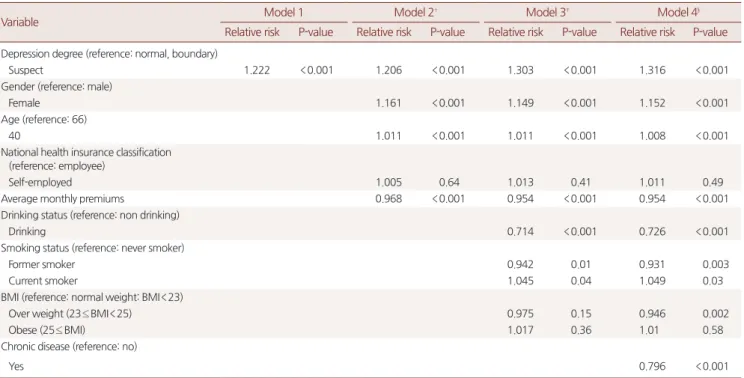The height and width of the screenshot is (378, 744).
Task: Select relative risk value 1.149
Action: pos(521,103)
